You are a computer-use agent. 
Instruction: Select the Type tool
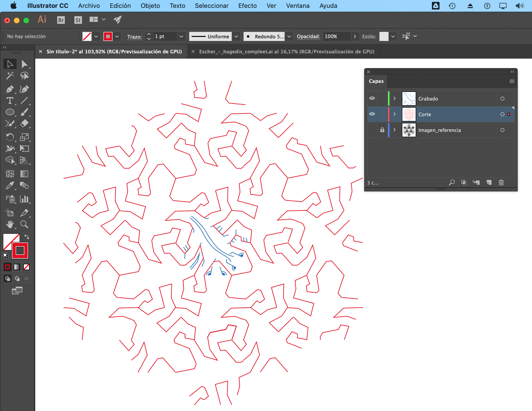[x=10, y=100]
